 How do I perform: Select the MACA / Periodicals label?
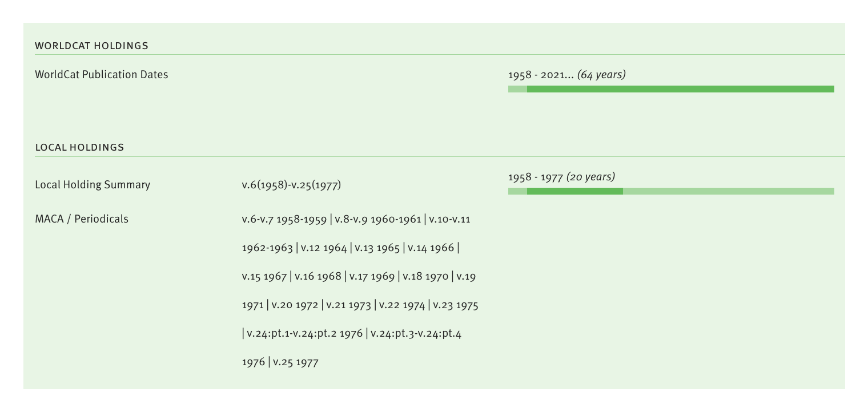[x=82, y=219]
